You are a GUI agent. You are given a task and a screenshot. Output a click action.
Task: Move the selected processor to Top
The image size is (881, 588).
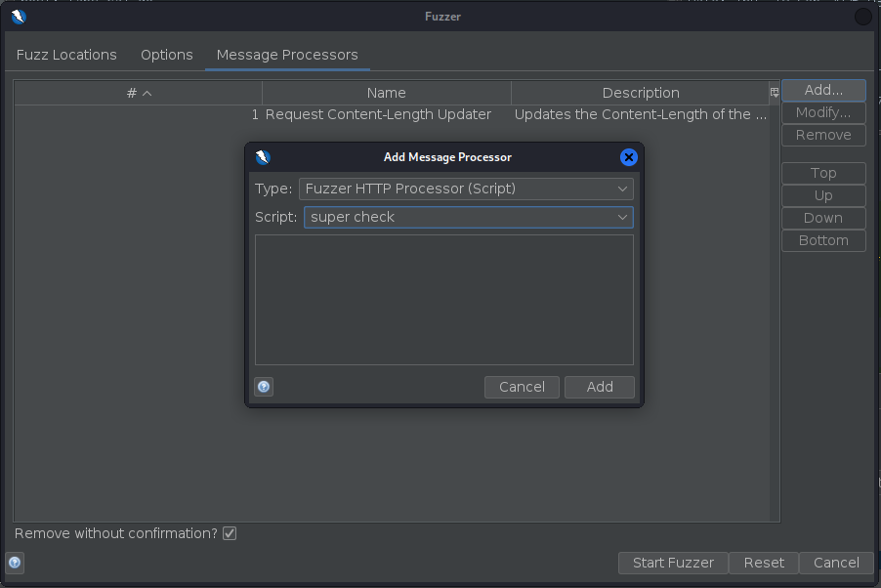(822, 173)
